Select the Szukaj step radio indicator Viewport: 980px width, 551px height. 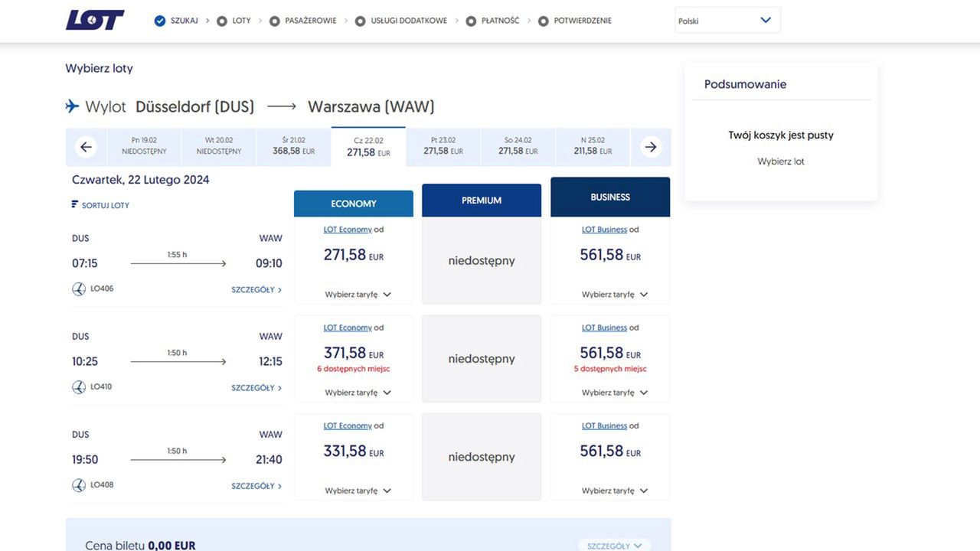click(x=160, y=21)
